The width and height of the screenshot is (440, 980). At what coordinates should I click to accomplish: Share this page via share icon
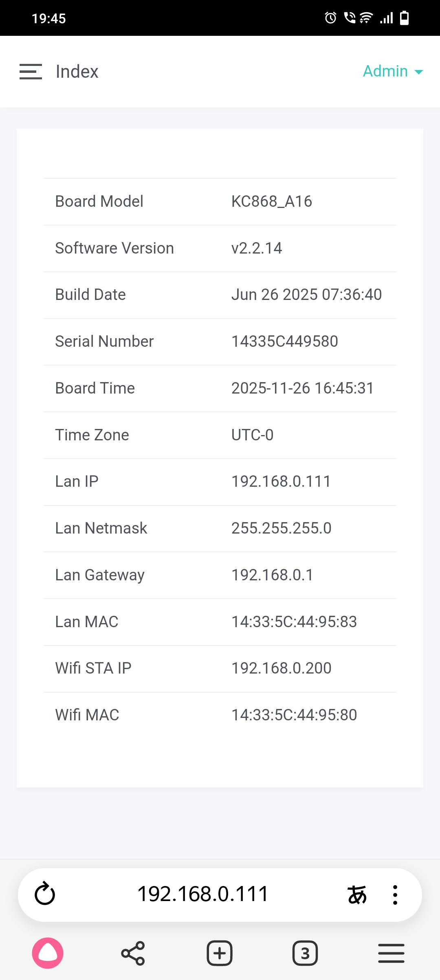(x=133, y=953)
